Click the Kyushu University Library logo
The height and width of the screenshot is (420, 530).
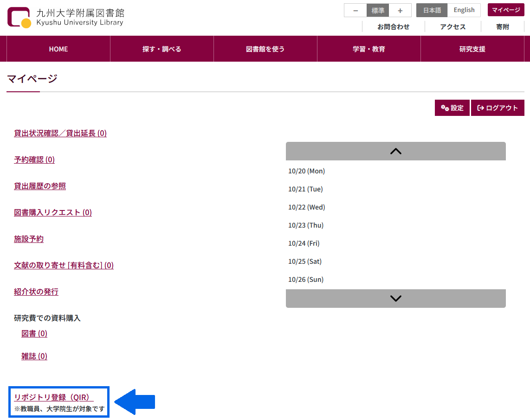tap(65, 17)
